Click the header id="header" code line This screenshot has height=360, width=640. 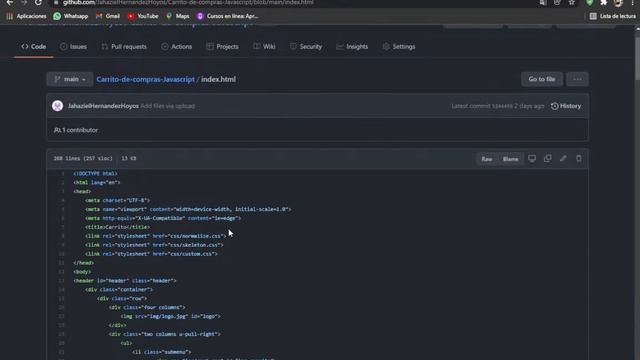pos(125,281)
